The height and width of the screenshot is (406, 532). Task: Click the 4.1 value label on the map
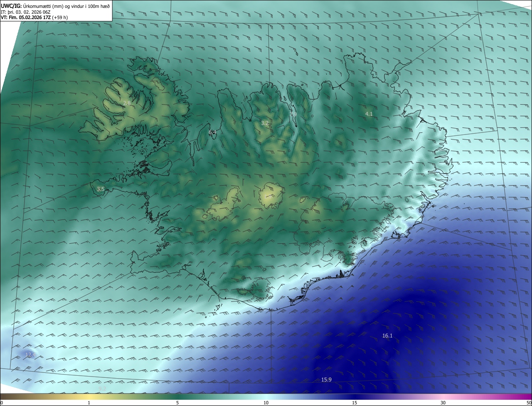click(369, 114)
